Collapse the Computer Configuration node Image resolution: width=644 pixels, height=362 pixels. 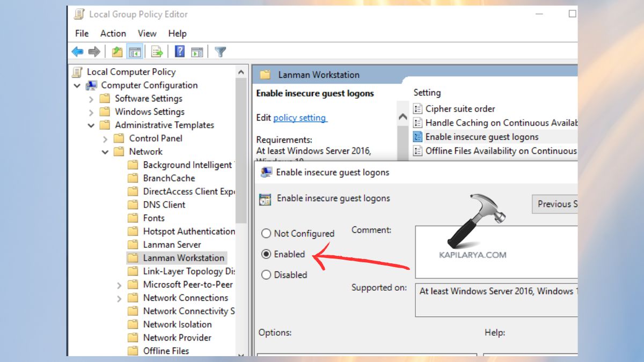(x=77, y=85)
